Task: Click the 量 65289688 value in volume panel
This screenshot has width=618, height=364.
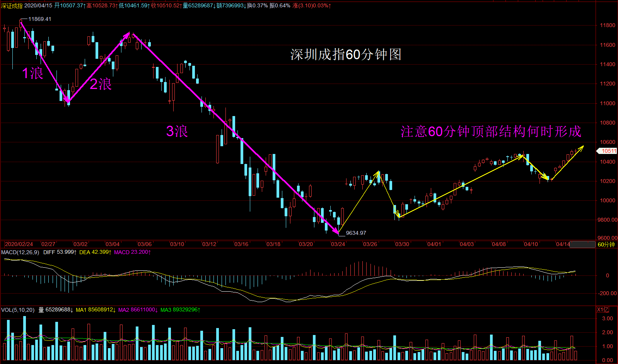Action: 56,310
